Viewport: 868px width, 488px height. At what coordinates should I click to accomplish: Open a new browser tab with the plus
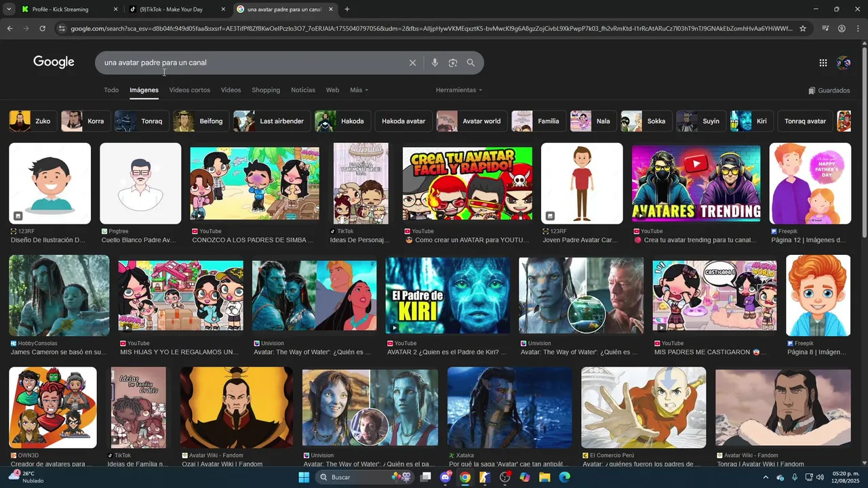click(x=347, y=9)
